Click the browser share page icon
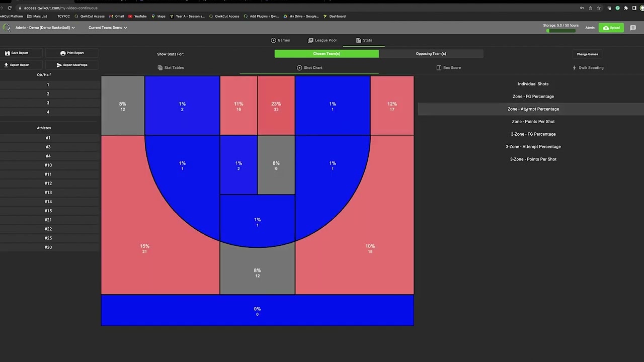The height and width of the screenshot is (362, 644). coord(591,8)
